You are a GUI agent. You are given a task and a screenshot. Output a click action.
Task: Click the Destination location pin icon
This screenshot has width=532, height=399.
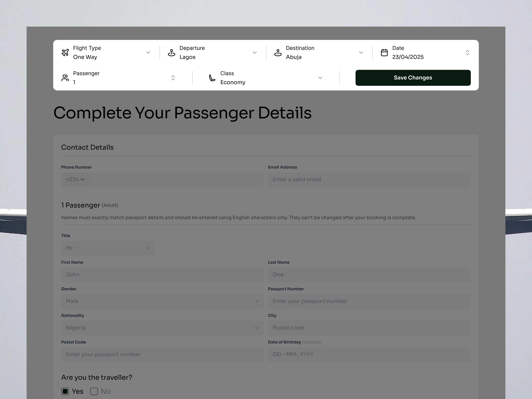tap(278, 52)
